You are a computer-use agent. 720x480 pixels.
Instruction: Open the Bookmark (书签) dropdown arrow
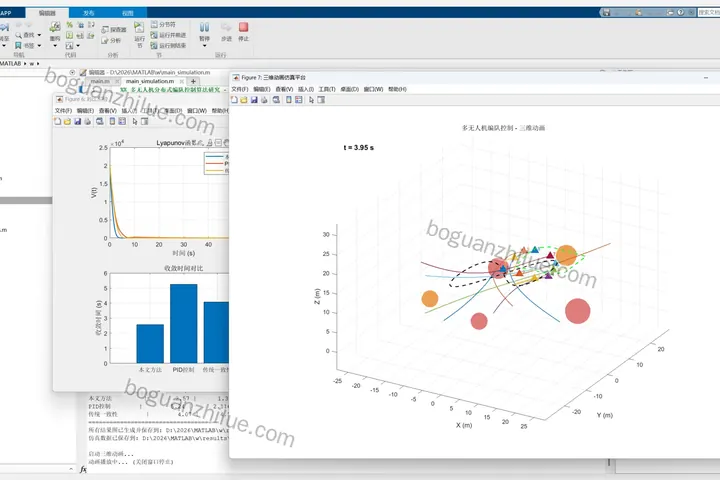point(39,45)
